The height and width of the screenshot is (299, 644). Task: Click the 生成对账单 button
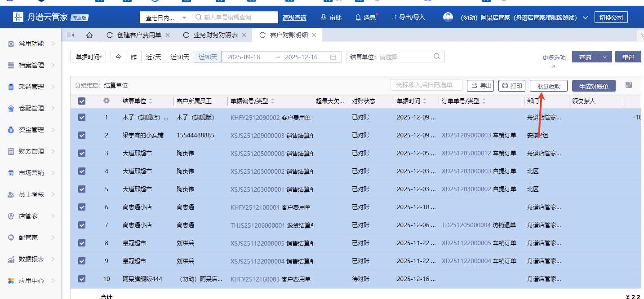click(x=594, y=86)
